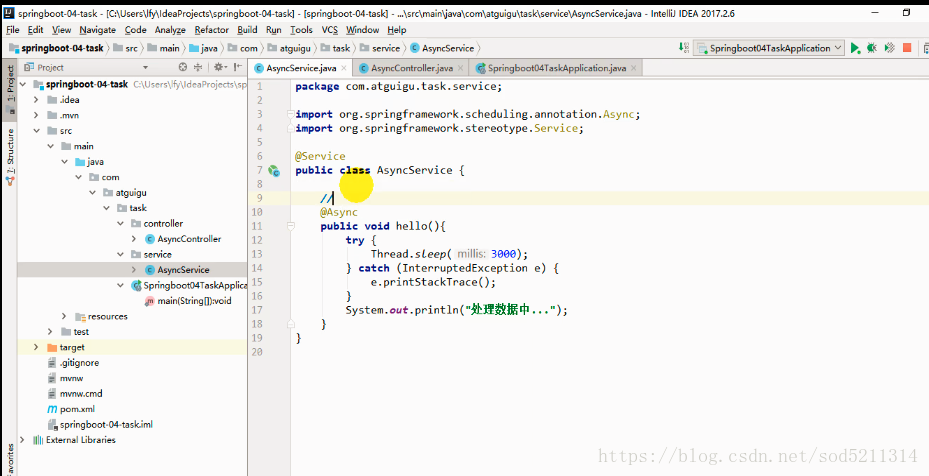The height and width of the screenshot is (476, 929).
Task: Collapse the atguigu package
Action: click(x=92, y=192)
